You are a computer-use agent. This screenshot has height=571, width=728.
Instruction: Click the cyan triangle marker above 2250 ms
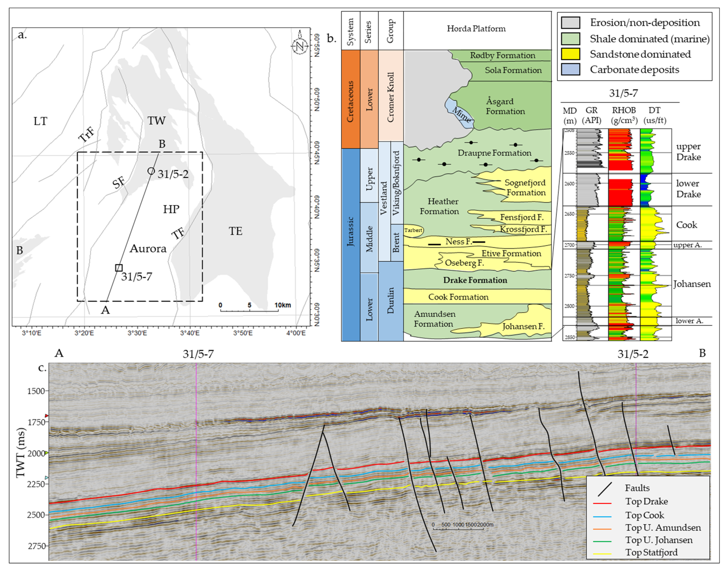(x=47, y=478)
